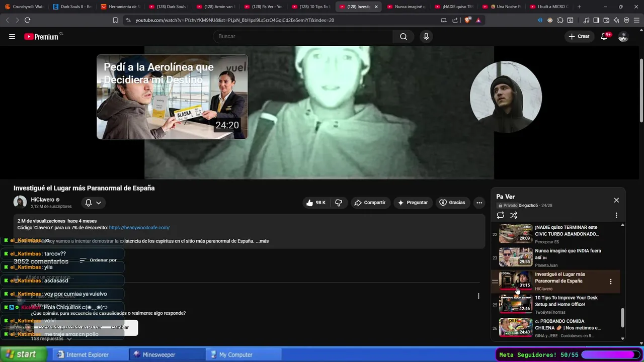Click the Gracias button

point(452,203)
